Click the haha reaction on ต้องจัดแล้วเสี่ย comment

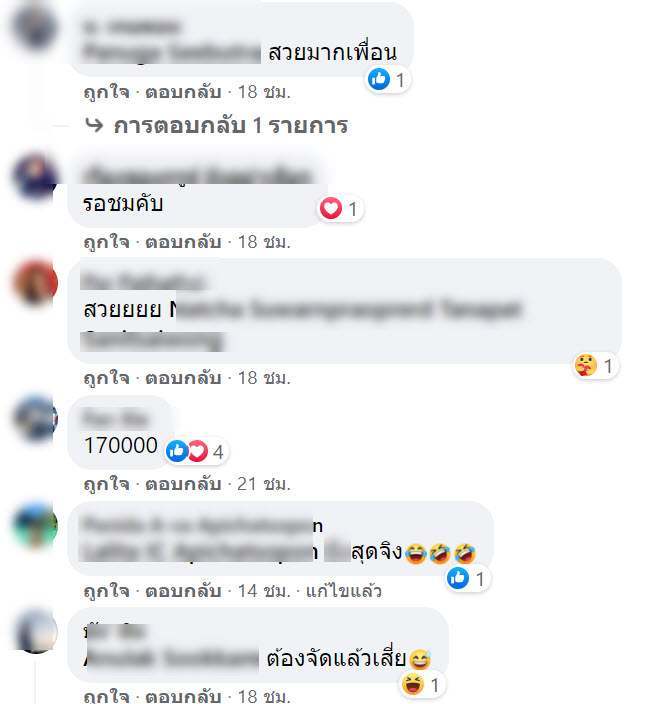[422, 685]
